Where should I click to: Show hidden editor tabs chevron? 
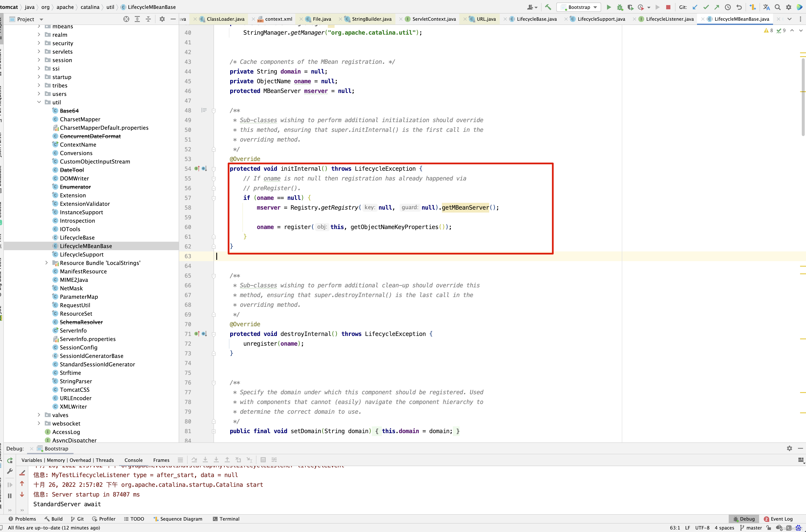click(789, 19)
